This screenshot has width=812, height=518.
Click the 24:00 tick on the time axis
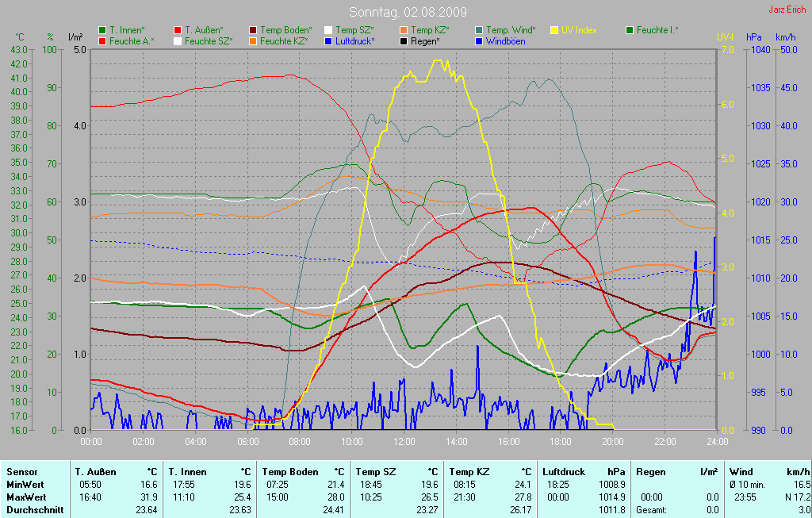click(x=717, y=442)
